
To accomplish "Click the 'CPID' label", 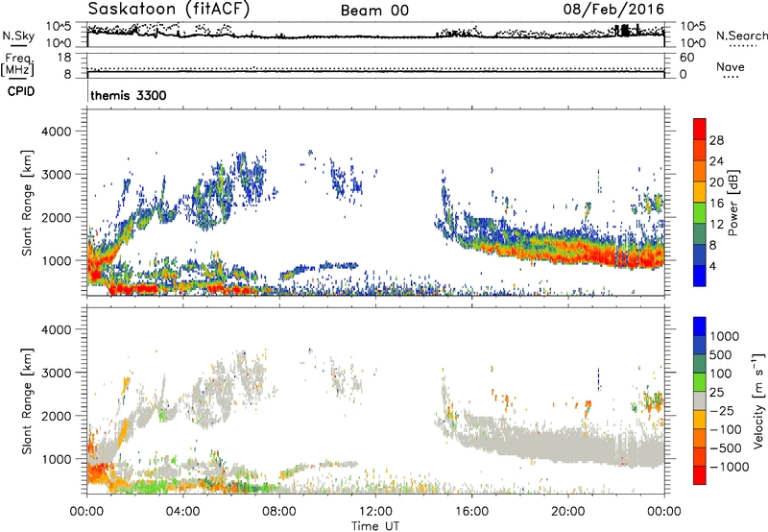I will [x=21, y=91].
